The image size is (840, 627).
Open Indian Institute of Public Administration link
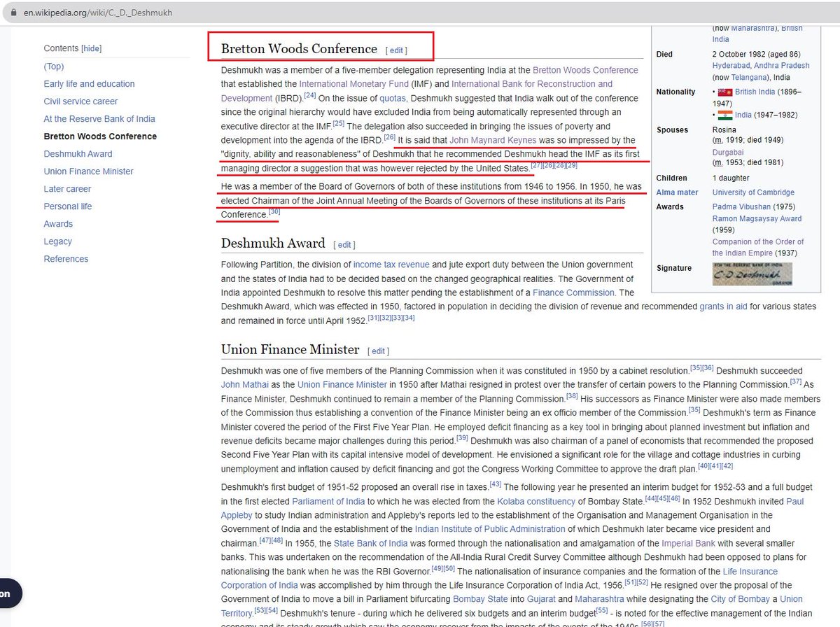coord(490,529)
